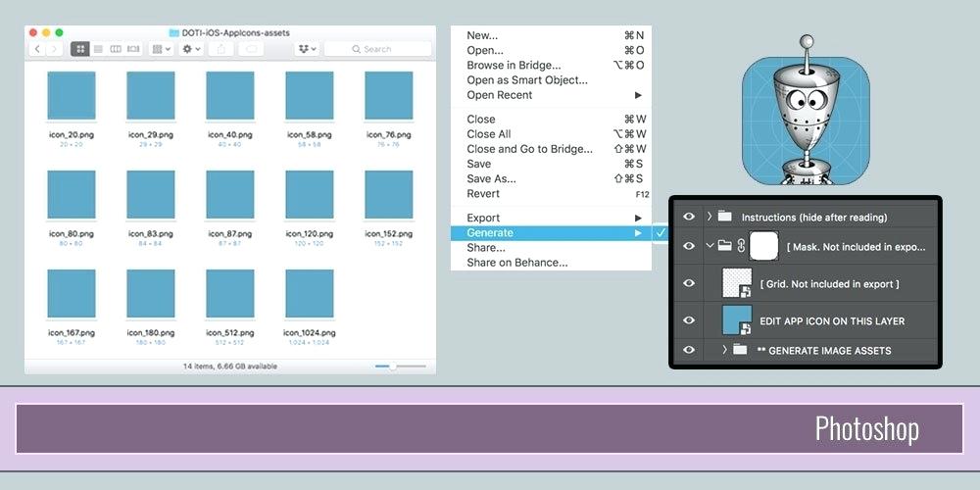
Task: Switch Finder to icon view
Action: pyautogui.click(x=80, y=49)
